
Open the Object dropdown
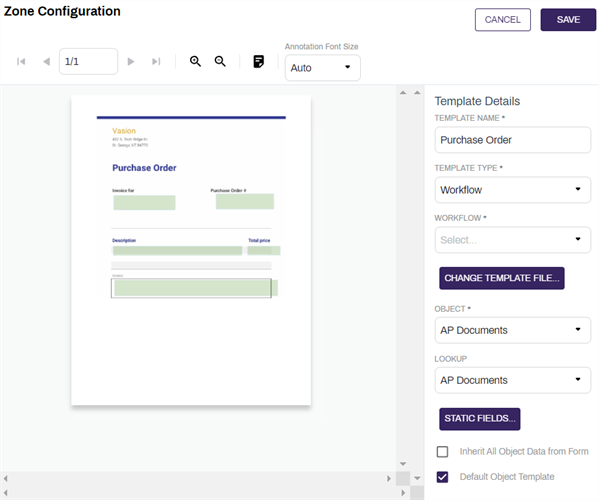(512, 330)
